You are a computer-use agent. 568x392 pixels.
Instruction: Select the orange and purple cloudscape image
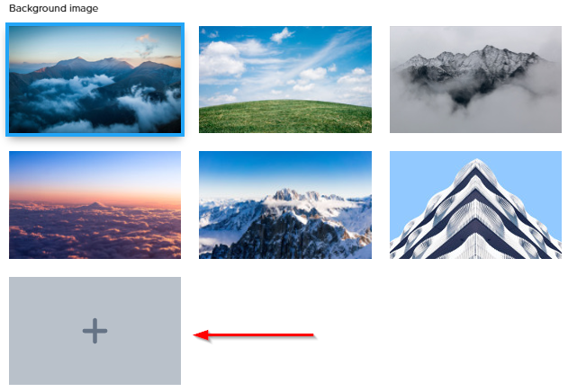coord(95,205)
